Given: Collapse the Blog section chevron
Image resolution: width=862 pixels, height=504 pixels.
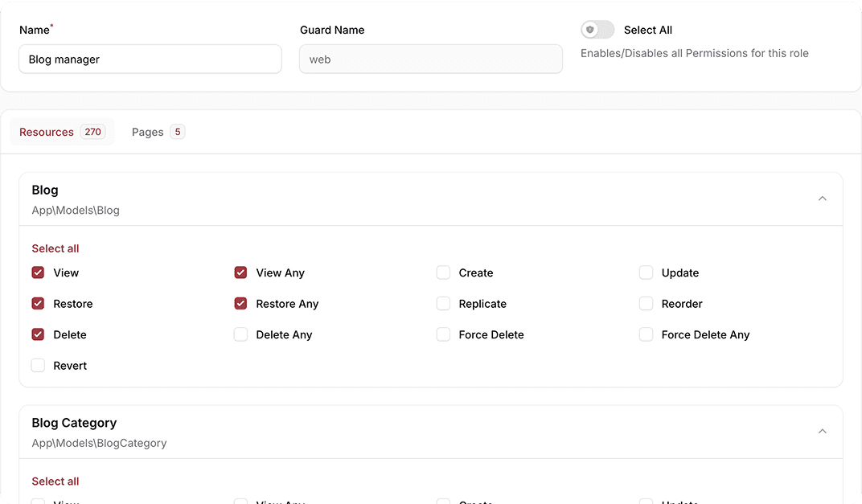Looking at the screenshot, I should pos(822,199).
